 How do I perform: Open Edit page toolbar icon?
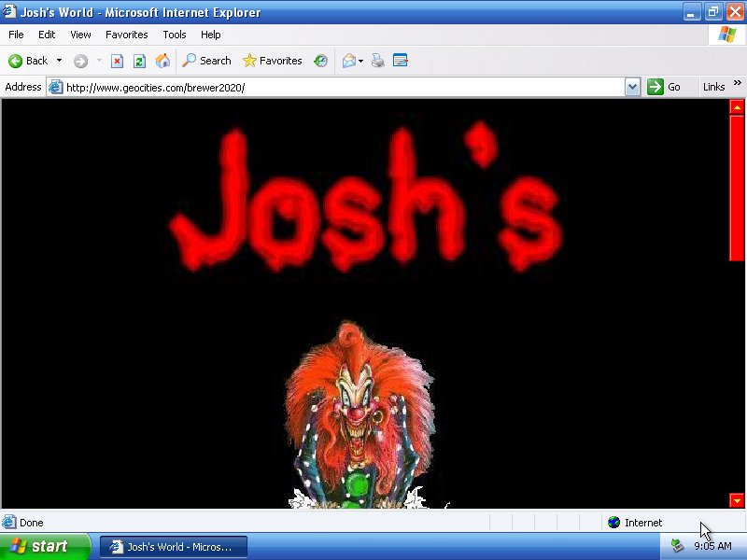tap(401, 61)
